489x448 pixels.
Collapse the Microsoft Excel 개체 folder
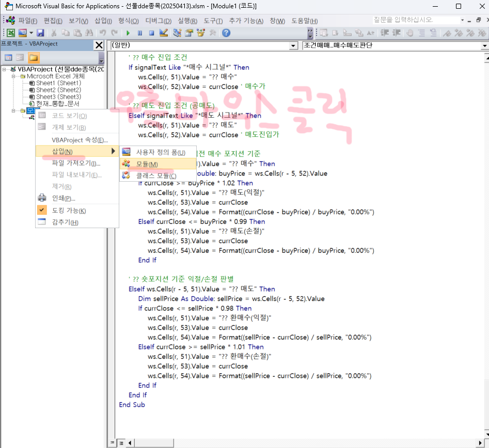point(13,76)
